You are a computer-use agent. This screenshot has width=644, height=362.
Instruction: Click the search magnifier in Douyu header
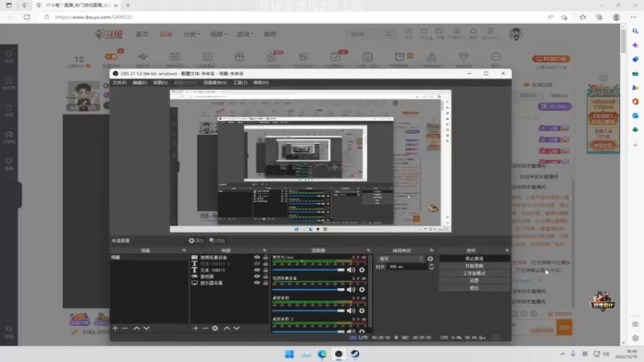tap(389, 34)
